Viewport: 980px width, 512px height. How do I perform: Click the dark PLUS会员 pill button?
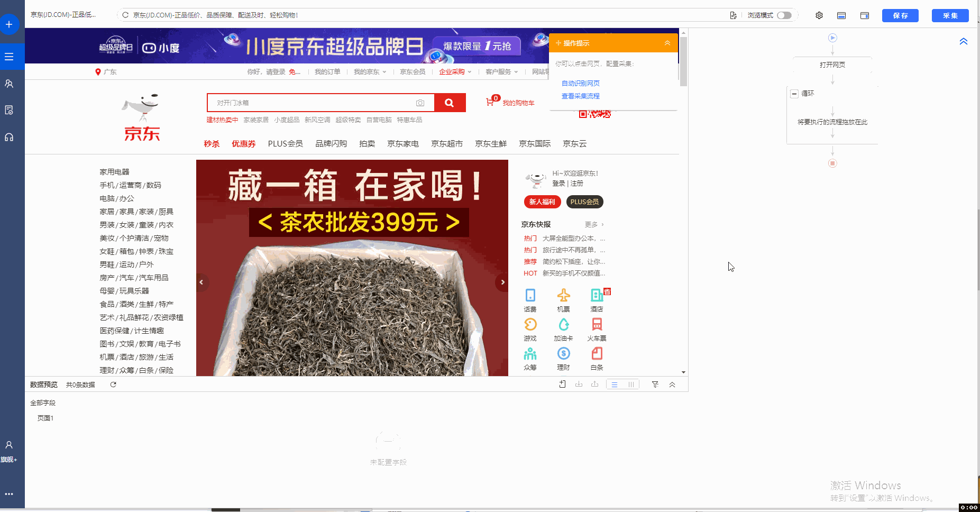point(584,202)
